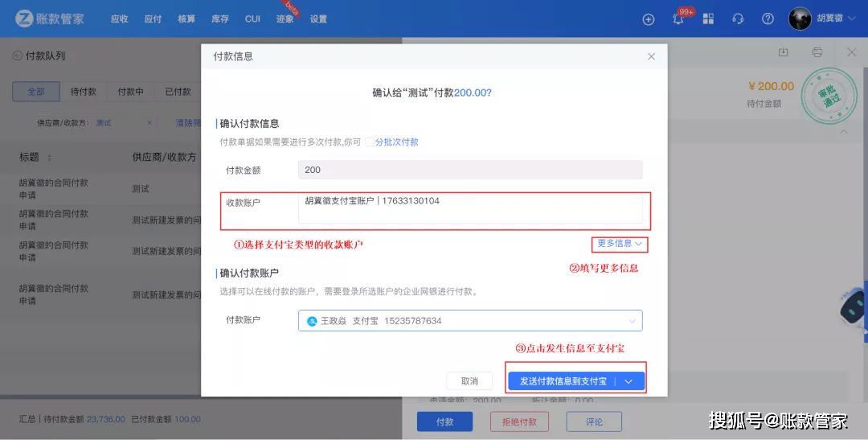Open the plus add icon in header
The width and height of the screenshot is (868, 440).
coord(649,19)
